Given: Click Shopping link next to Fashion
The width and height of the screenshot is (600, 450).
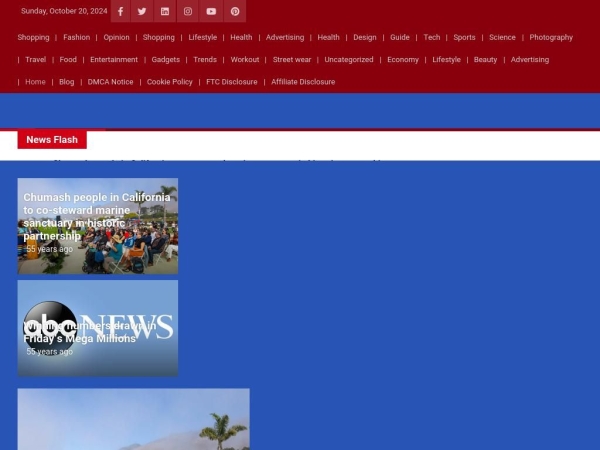Looking at the screenshot, I should coord(33,38).
